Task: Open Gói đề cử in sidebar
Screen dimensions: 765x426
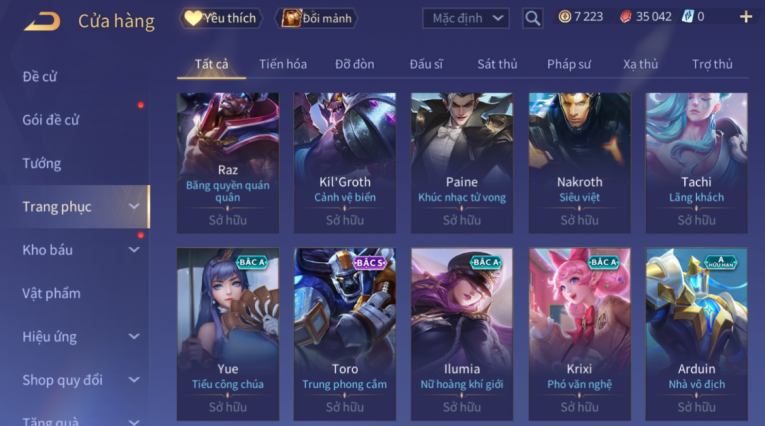Action: coord(51,120)
